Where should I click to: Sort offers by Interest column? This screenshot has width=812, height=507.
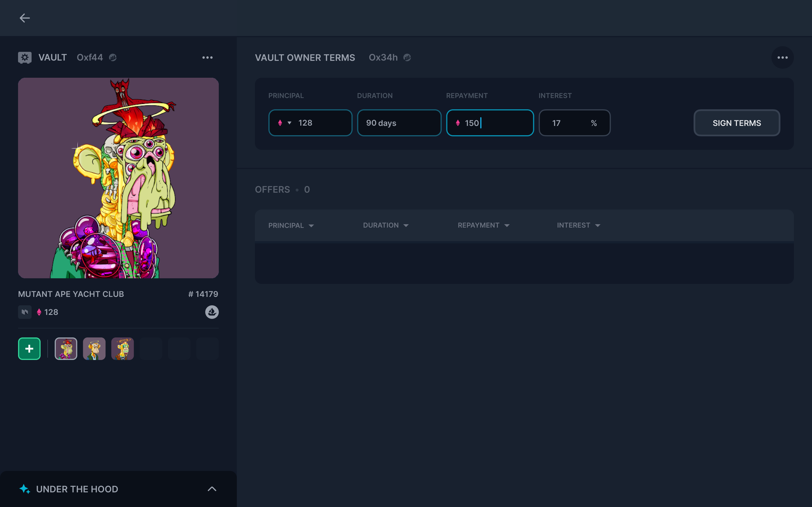[578, 225]
